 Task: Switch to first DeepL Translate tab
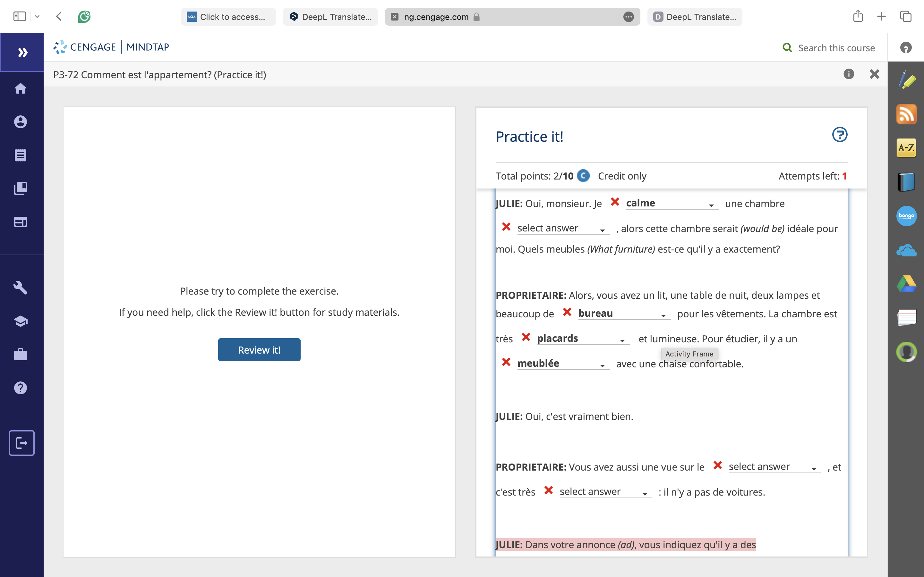click(x=330, y=17)
